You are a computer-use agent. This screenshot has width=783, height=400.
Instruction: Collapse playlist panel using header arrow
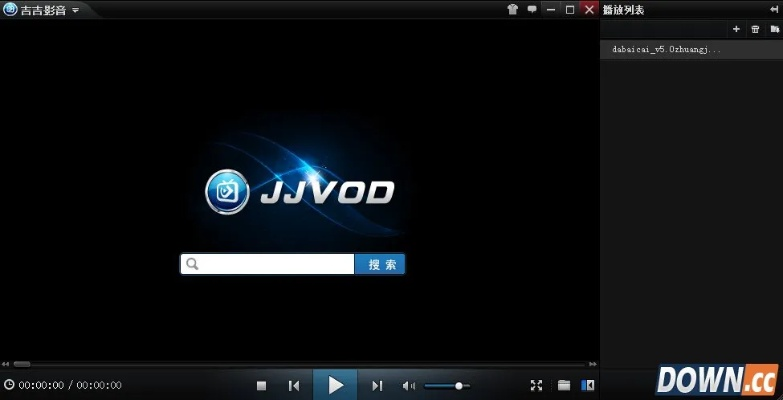774,9
